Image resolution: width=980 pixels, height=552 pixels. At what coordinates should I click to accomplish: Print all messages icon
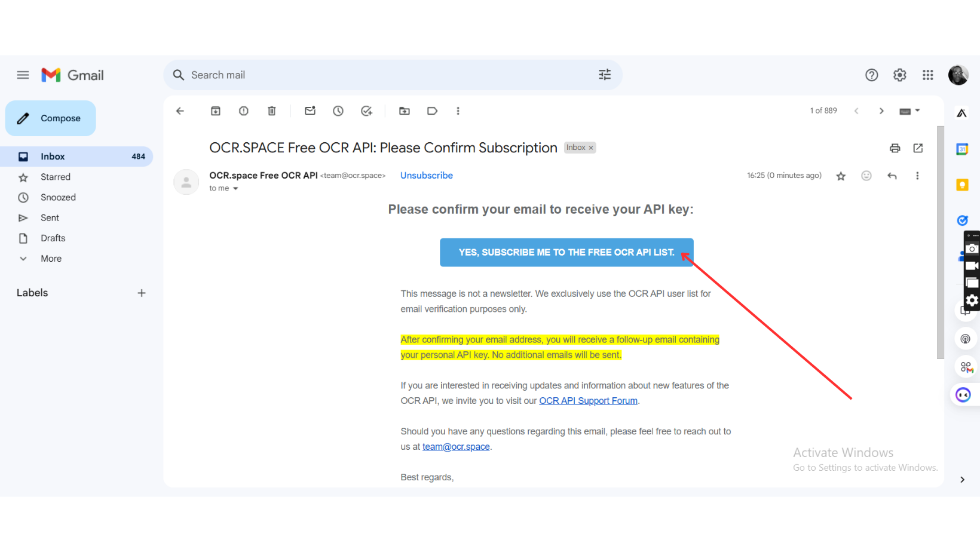click(895, 148)
